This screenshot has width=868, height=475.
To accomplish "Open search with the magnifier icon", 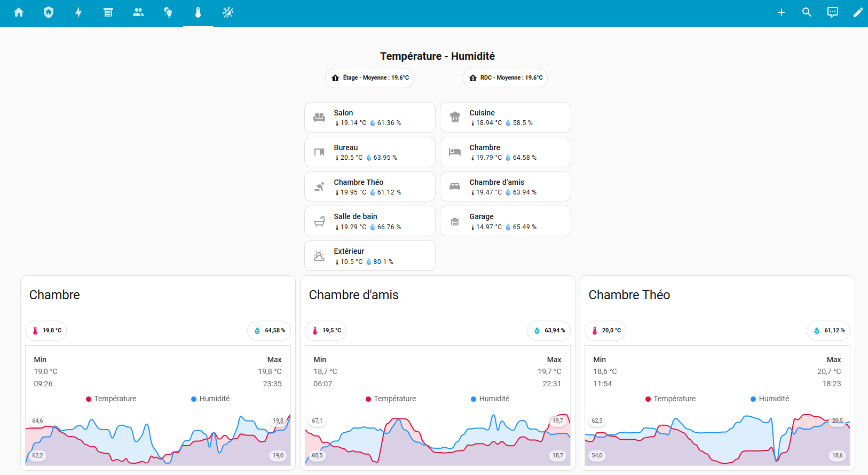I will tap(807, 12).
